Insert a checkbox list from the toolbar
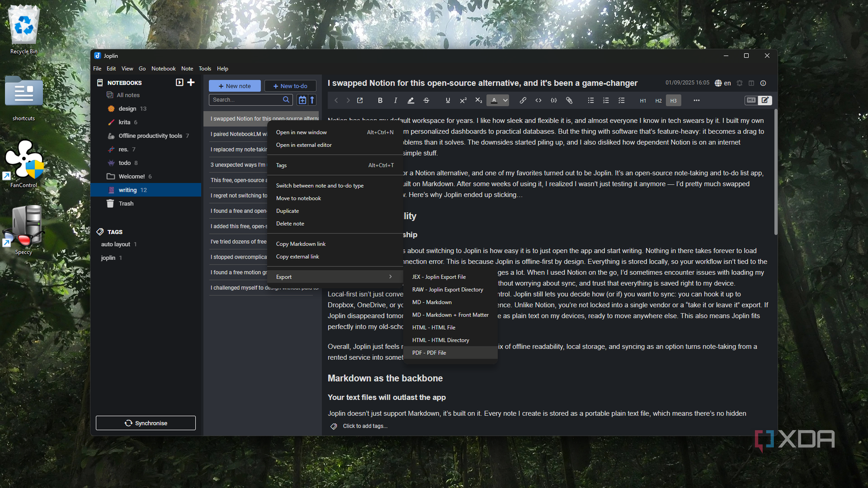The height and width of the screenshot is (488, 868). click(x=621, y=100)
